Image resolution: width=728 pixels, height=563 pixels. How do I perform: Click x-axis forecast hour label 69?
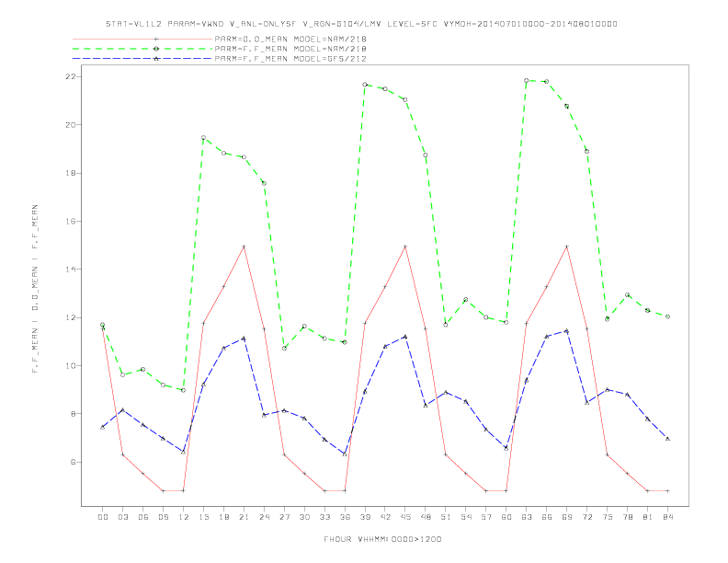coord(567,517)
